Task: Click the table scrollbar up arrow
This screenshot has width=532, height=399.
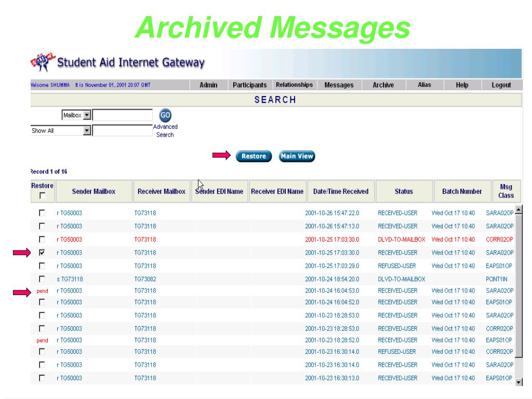Action: [x=518, y=210]
